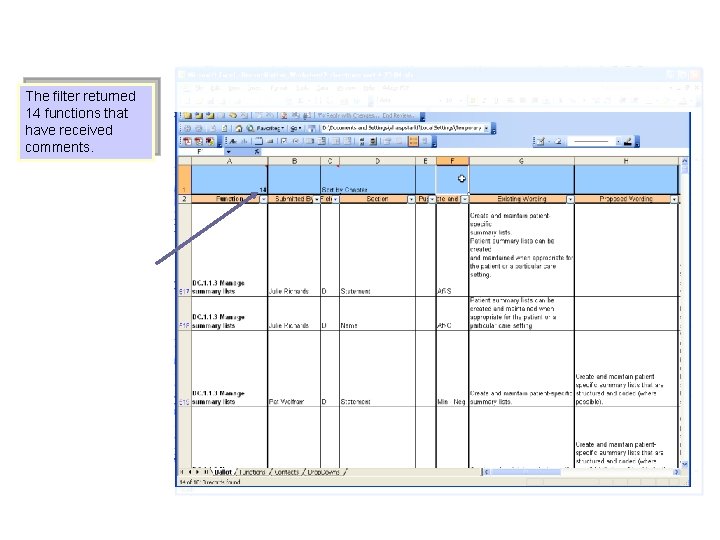This screenshot has width=720, height=540.
Task: Select column F header
Action: coord(452,161)
